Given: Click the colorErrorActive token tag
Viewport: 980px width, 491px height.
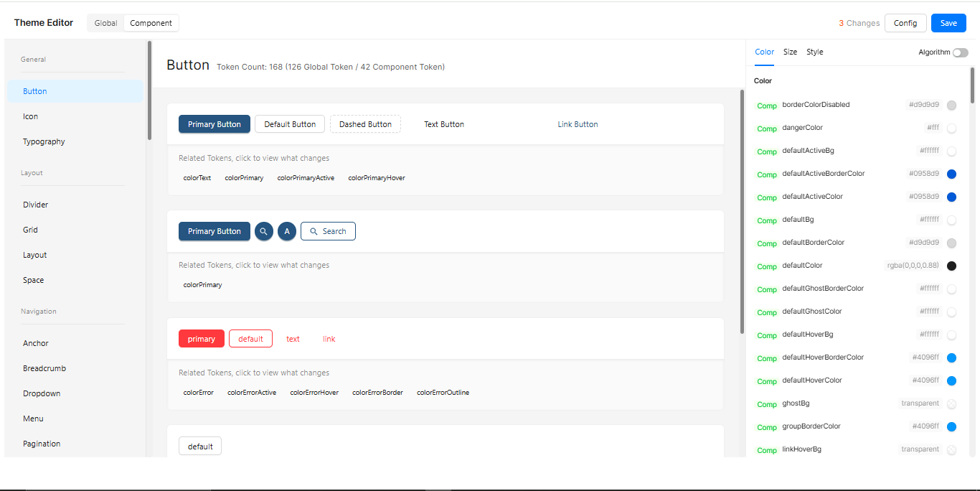Looking at the screenshot, I should [252, 393].
